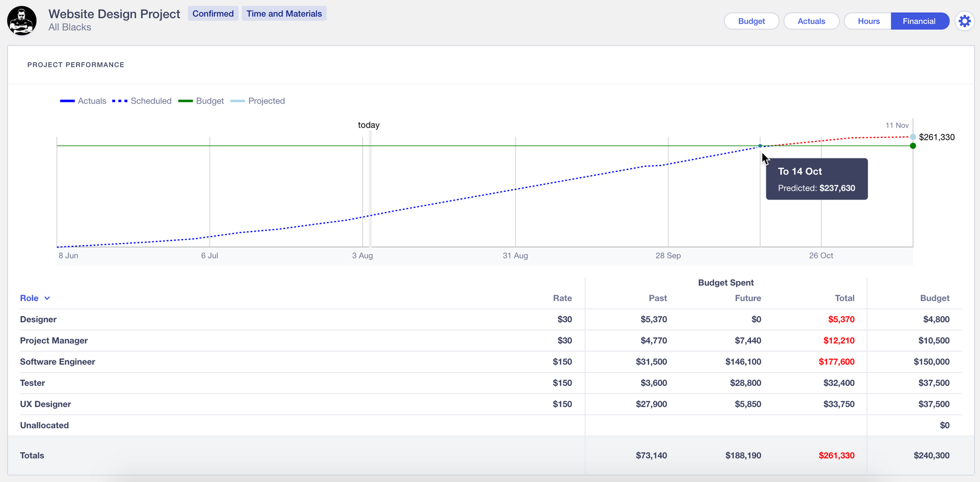Open the project settings gear icon
This screenshot has width=980, height=482.
tap(964, 21)
